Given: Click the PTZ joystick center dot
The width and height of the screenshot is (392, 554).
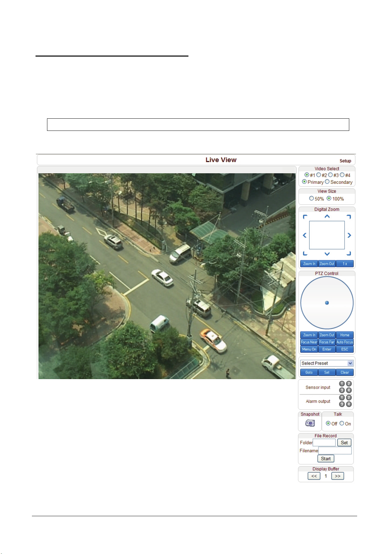Looking at the screenshot, I should [x=327, y=303].
